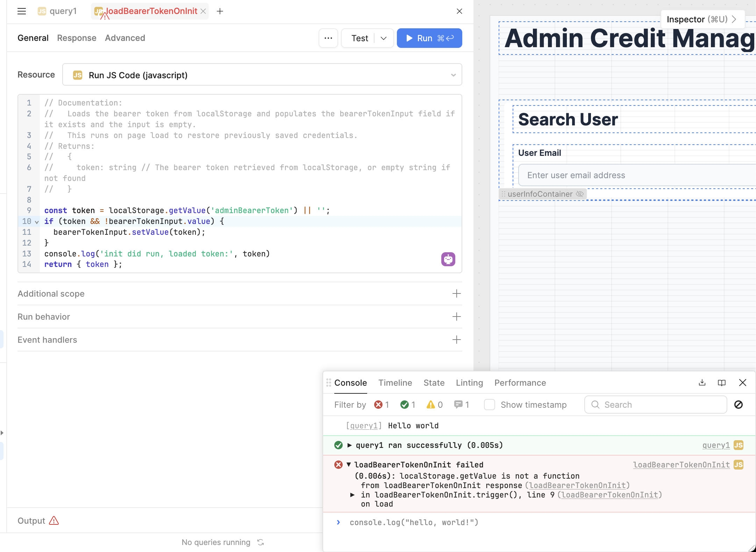Click the console docs book icon
This screenshot has height=552, width=756.
pos(721,383)
